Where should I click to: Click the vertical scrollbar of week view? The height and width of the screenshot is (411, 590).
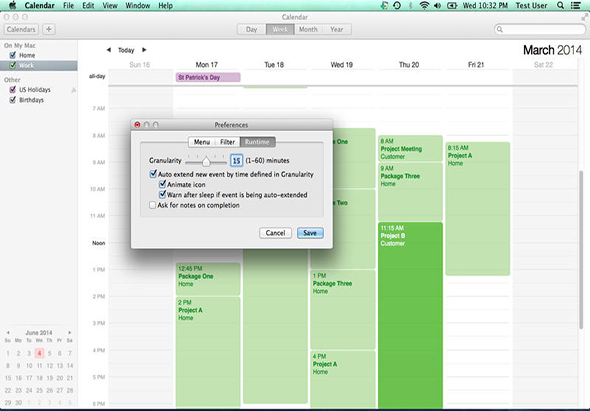582,249
